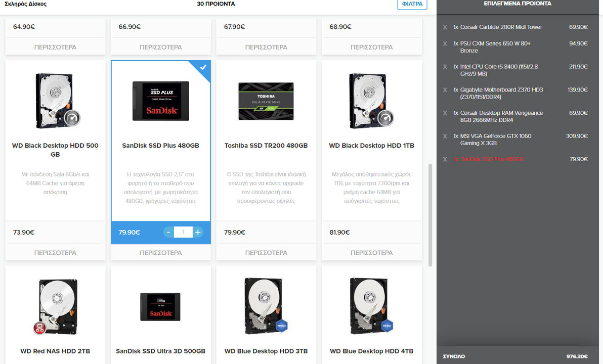Click 73.90€ price of WD Black 500 GB
The image size is (603, 364).
tap(24, 232)
